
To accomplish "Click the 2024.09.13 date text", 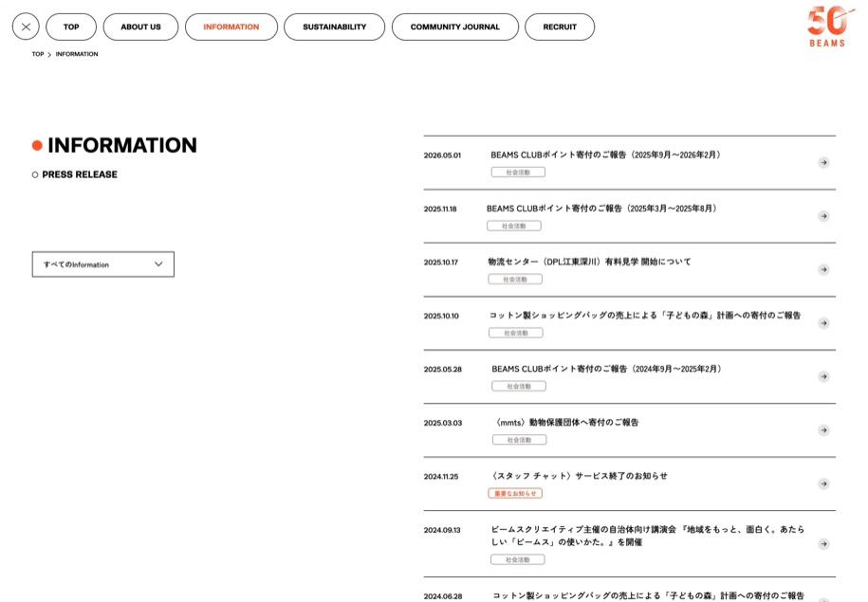I will tap(442, 530).
